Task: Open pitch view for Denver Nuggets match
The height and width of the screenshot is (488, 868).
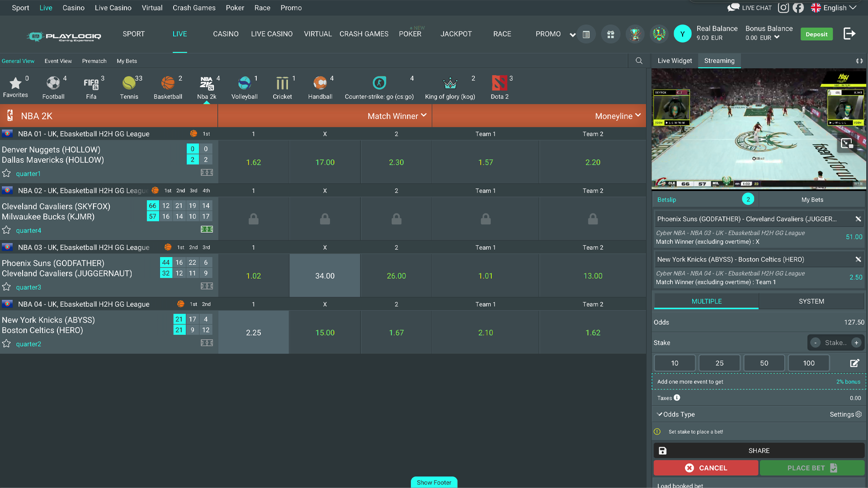Action: tap(207, 173)
